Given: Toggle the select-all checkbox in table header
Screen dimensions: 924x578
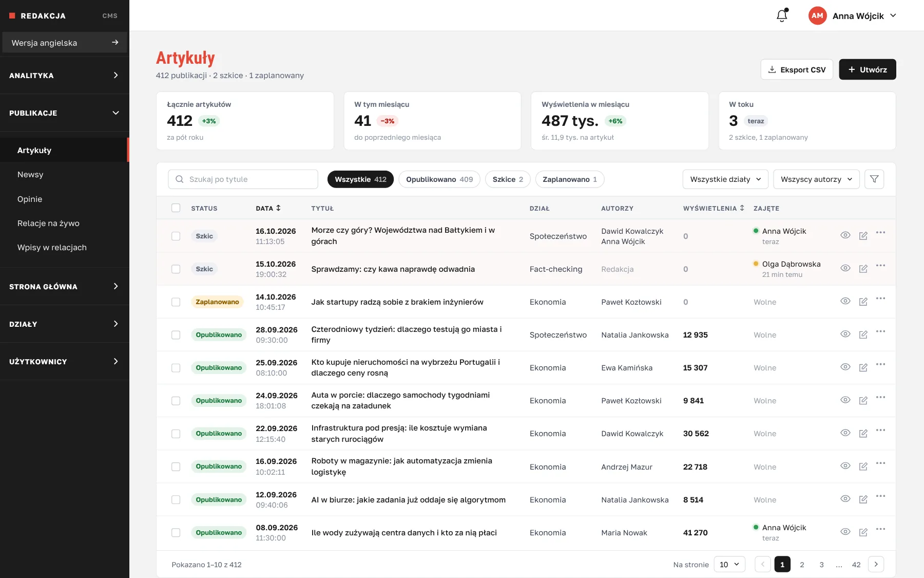Looking at the screenshot, I should 176,208.
